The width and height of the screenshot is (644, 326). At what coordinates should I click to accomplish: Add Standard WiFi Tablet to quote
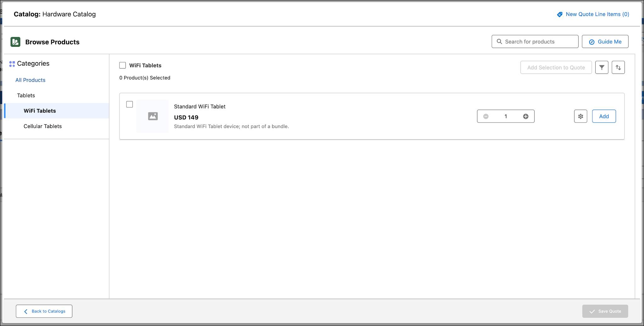(604, 116)
